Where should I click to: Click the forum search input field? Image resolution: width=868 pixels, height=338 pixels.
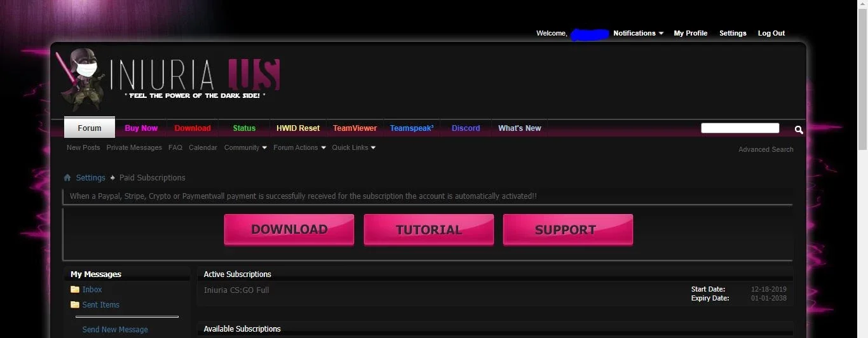[x=740, y=128]
